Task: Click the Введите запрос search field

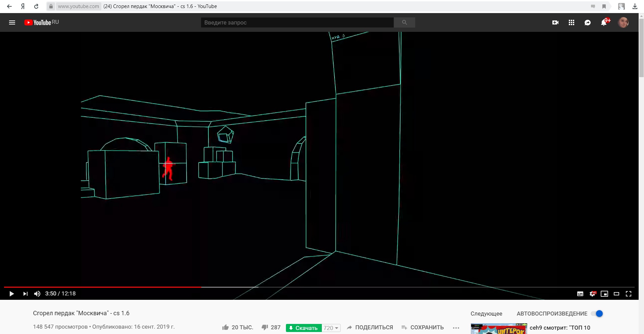Action: [x=297, y=22]
